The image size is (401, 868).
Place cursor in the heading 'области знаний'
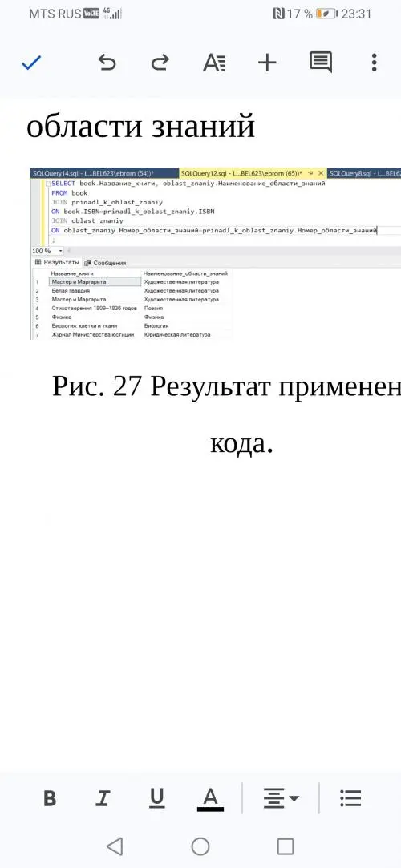pos(140,127)
